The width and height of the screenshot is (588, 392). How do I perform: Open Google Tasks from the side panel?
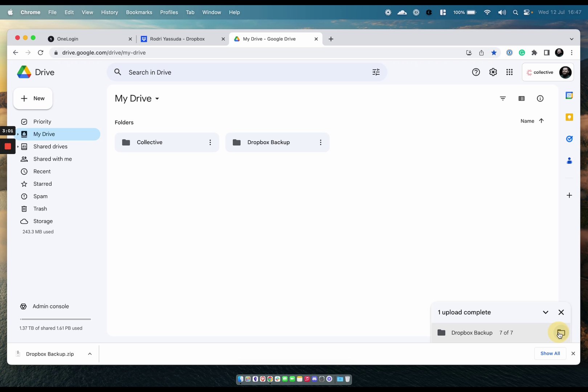click(x=569, y=139)
